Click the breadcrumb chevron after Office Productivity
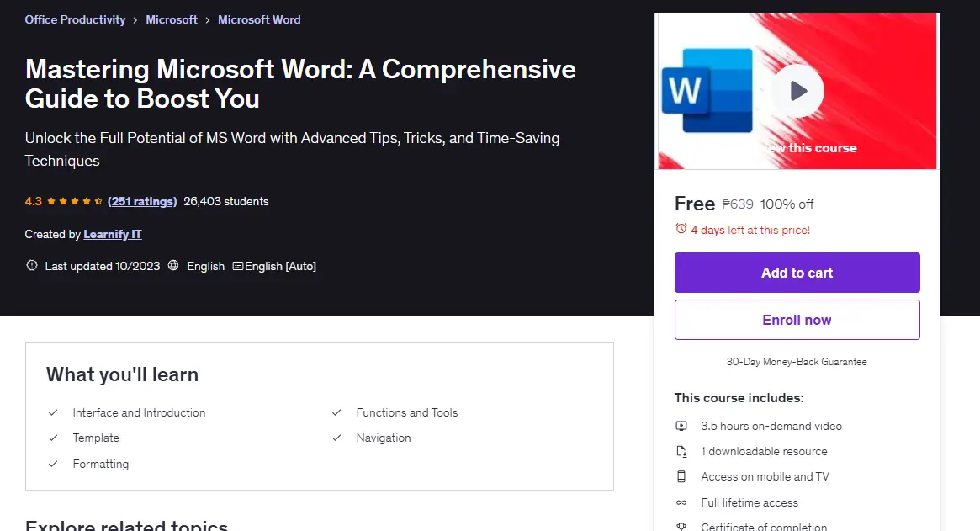 click(x=135, y=20)
